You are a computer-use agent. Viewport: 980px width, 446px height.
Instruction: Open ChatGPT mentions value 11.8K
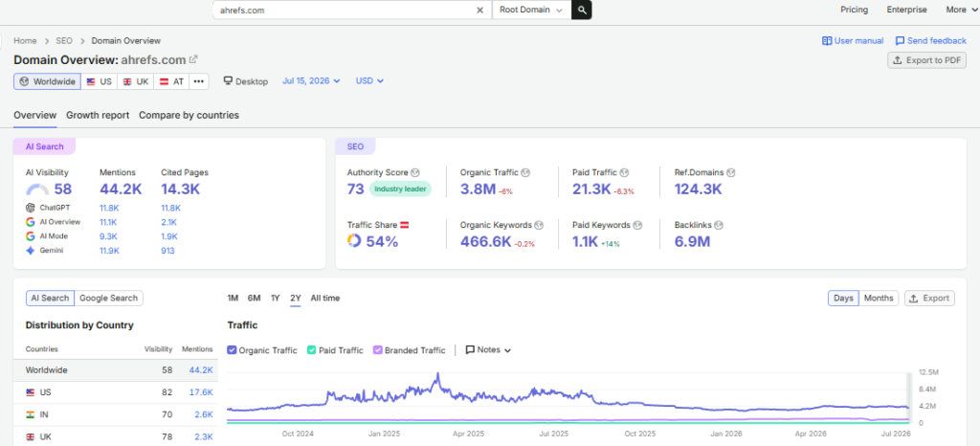point(109,208)
